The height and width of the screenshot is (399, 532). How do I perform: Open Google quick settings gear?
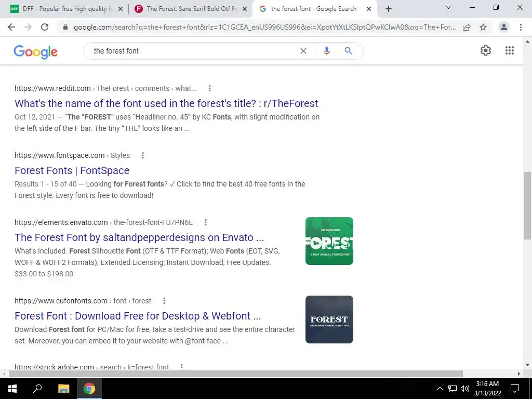[486, 50]
